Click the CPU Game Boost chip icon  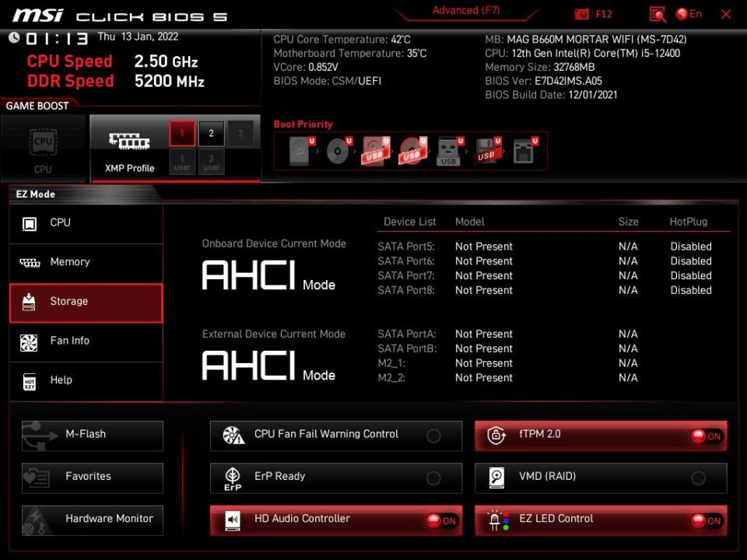click(x=44, y=142)
